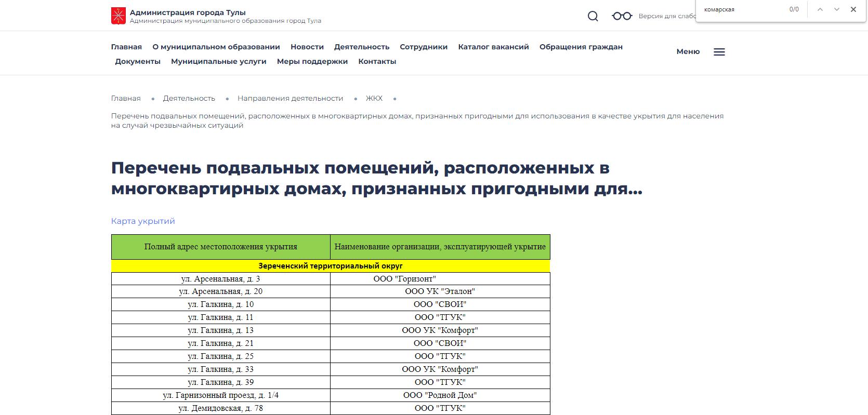Select cell 'ул. Галкина, д. 33'
The width and height of the screenshot is (868, 415).
[x=221, y=369]
